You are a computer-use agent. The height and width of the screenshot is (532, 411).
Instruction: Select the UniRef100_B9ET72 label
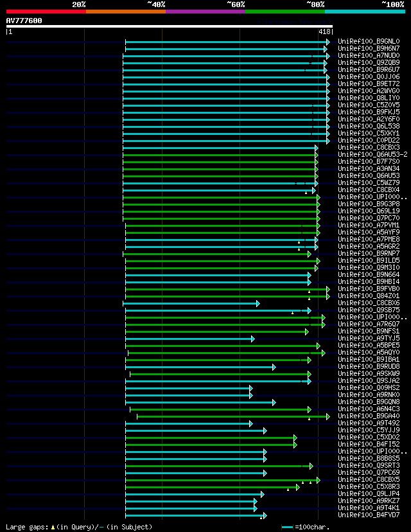[x=369, y=84]
